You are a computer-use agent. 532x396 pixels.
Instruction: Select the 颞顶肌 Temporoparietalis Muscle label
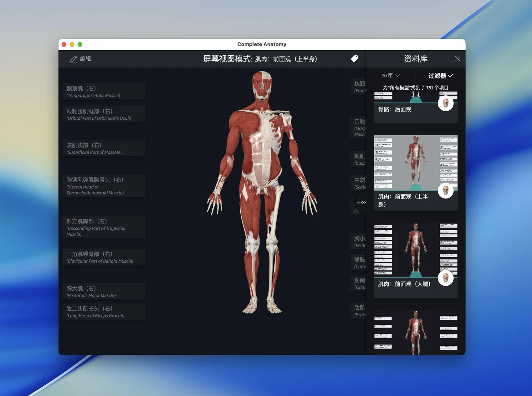pos(104,92)
